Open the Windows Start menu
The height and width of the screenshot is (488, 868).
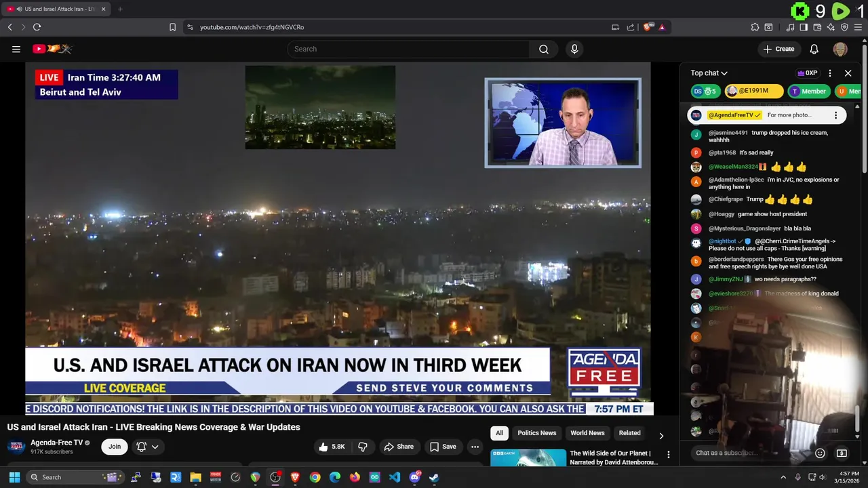click(14, 477)
